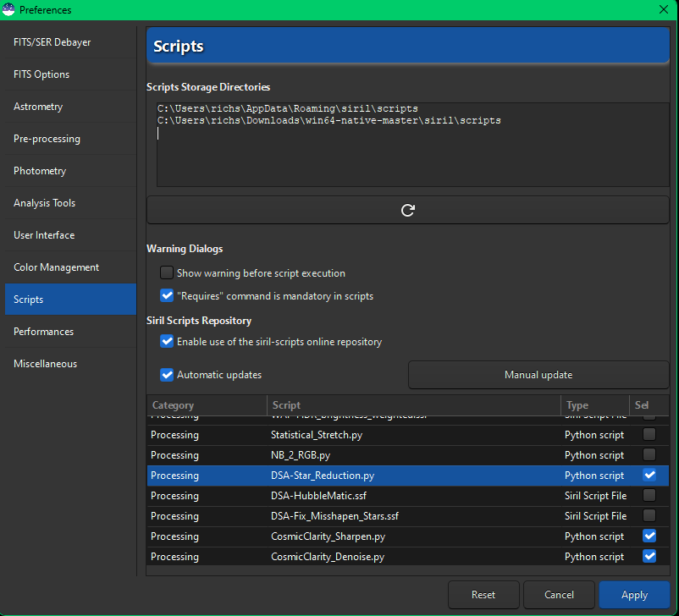Open Analysis Tools preferences
The width and height of the screenshot is (679, 616).
pos(70,202)
